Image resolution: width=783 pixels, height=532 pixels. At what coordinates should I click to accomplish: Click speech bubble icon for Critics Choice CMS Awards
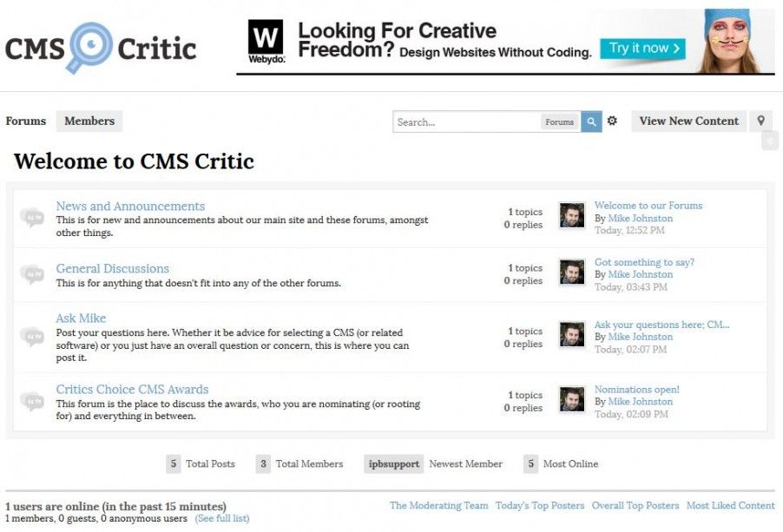[32, 401]
